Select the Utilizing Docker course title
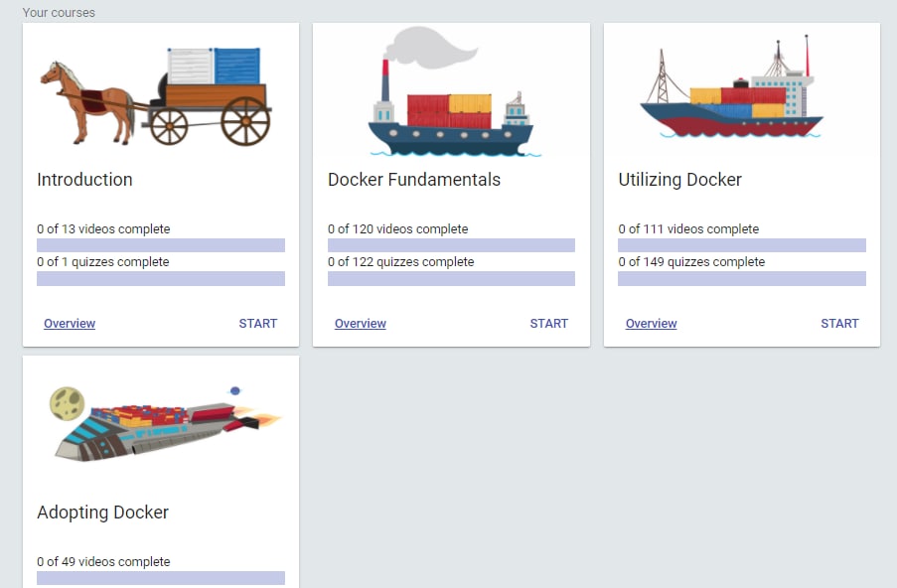 coord(680,180)
